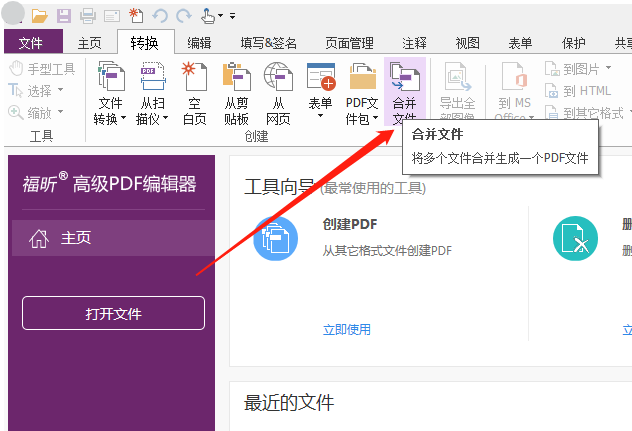Open the 视图 ribbon tab
Viewport: 632px width, 431px height.
[468, 43]
